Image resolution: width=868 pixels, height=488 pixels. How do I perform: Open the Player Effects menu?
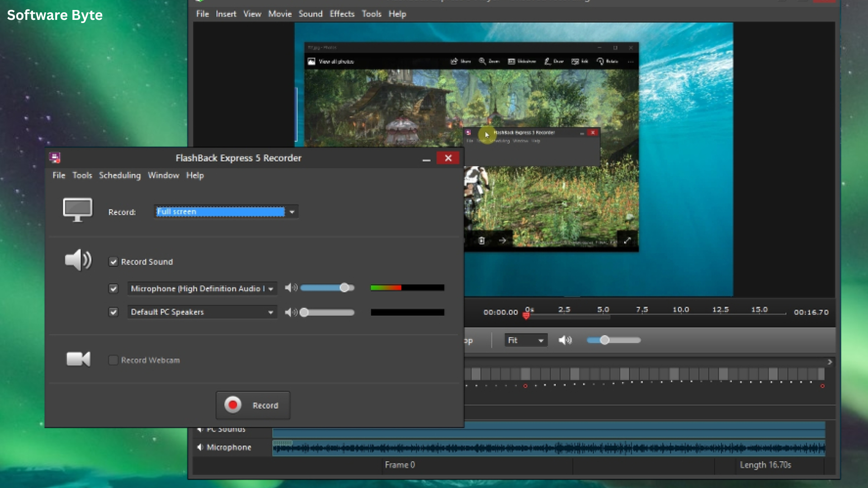[342, 14]
